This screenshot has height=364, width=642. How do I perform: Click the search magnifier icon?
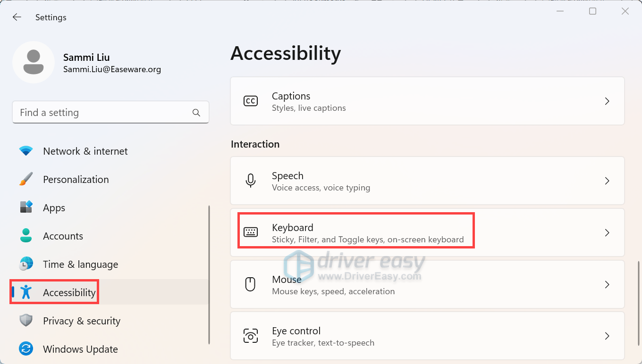click(196, 112)
